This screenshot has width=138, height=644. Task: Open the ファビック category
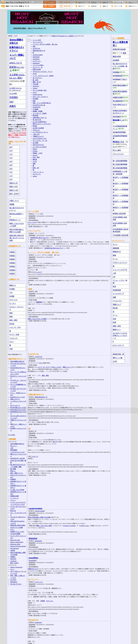pyautogui.click(x=14, y=338)
